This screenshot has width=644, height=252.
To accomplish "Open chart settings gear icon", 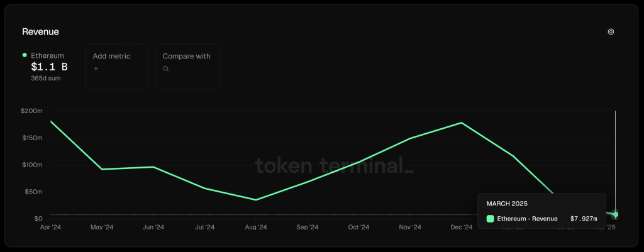I will point(611,31).
